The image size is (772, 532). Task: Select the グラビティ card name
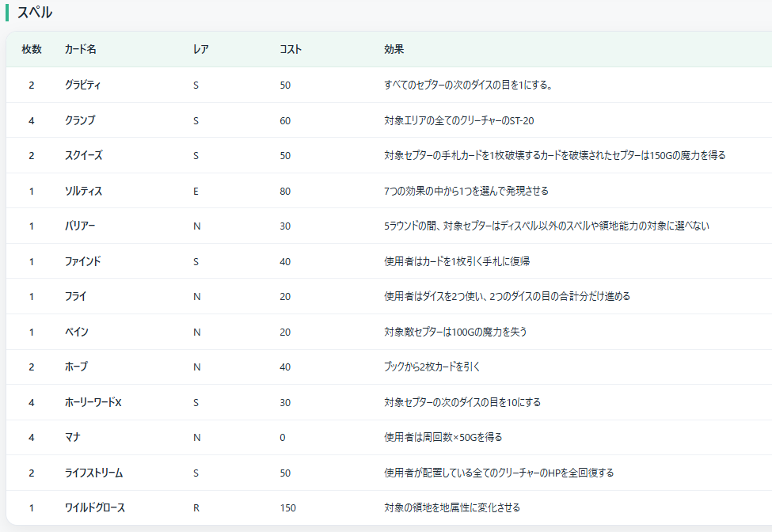82,85
